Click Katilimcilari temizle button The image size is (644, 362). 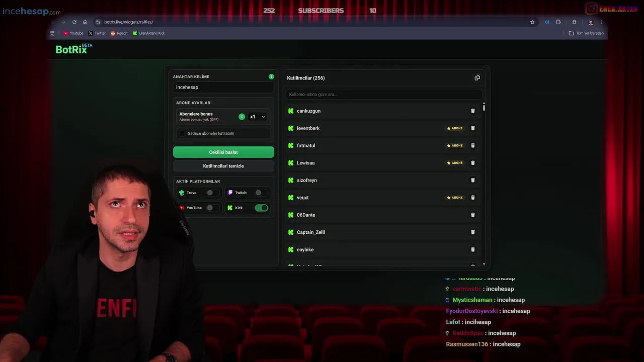pos(223,166)
